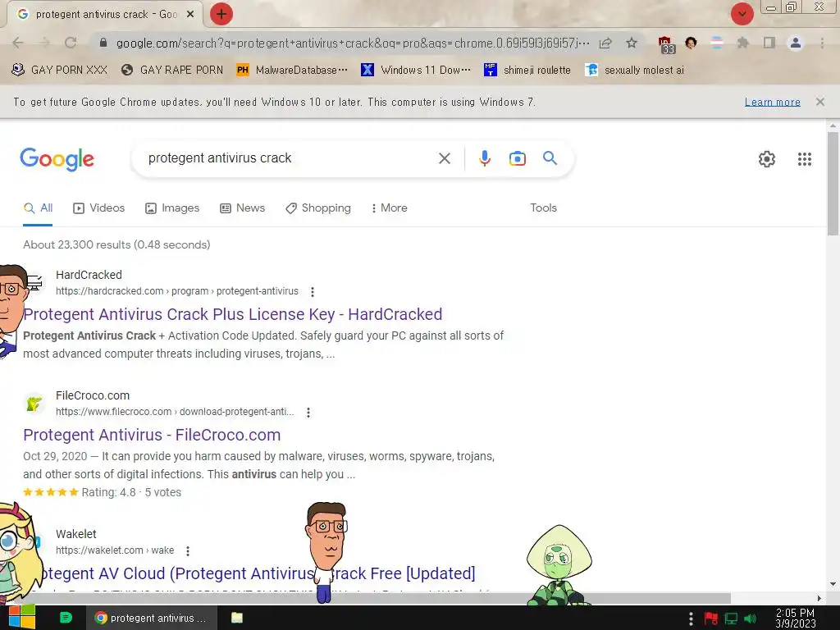Open options dots for the HardCracked result
The image size is (840, 630).
(x=313, y=291)
